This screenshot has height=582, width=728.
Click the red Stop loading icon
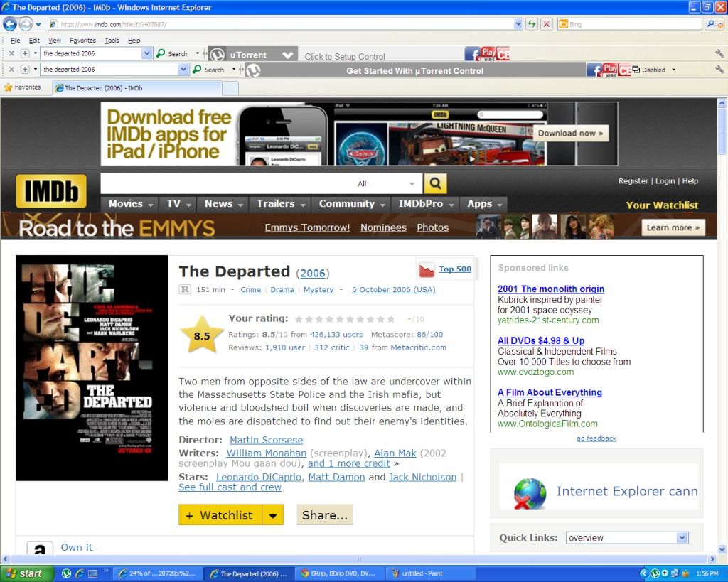coord(547,23)
